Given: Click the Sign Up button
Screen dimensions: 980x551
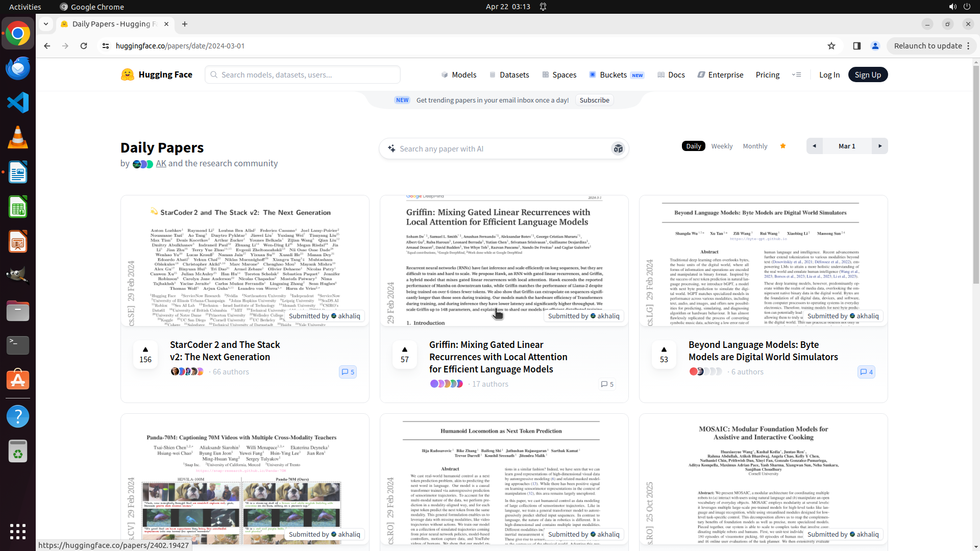Looking at the screenshot, I should coord(867,74).
